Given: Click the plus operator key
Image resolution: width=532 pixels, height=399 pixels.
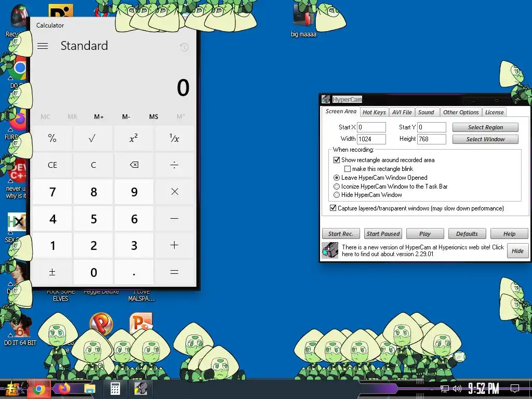Looking at the screenshot, I should coord(175,245).
